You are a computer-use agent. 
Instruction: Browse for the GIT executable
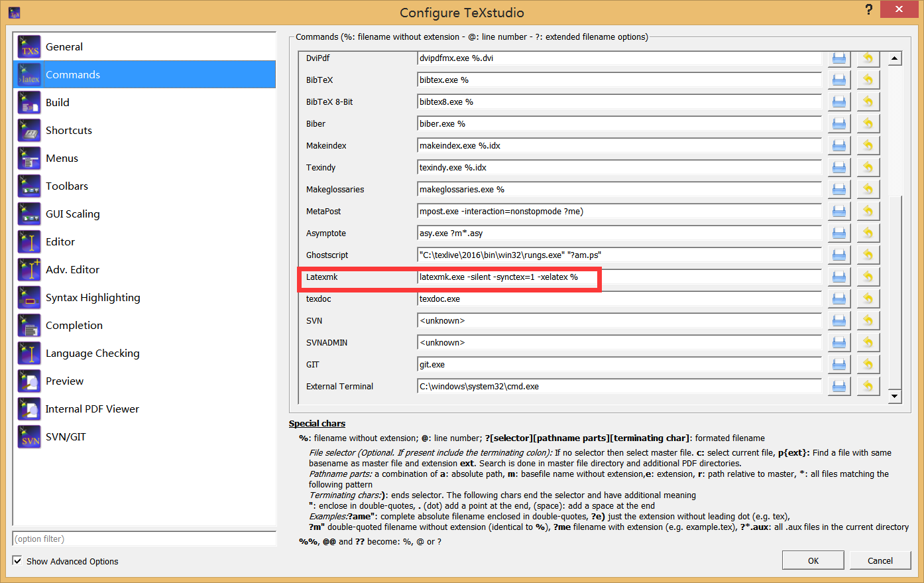(x=838, y=365)
